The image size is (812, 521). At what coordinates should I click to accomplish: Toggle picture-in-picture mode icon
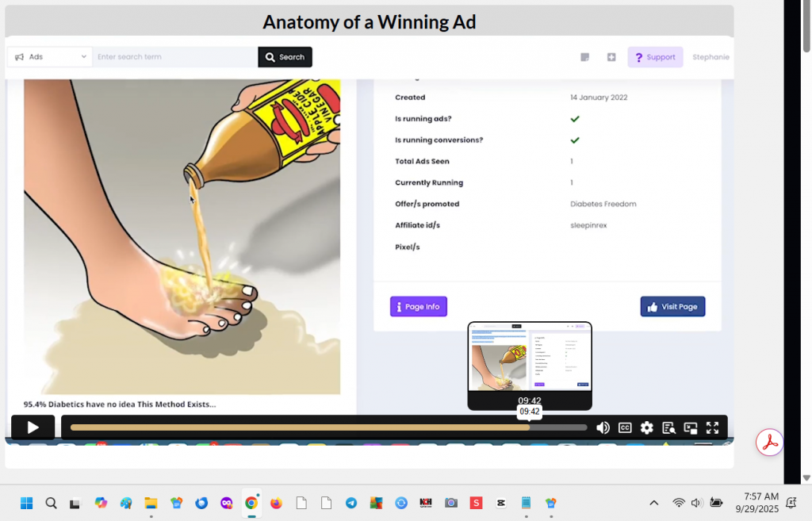[691, 427]
